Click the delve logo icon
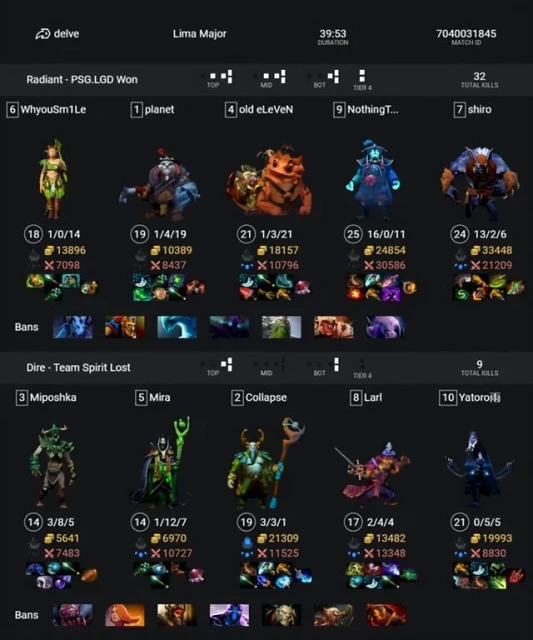Viewport: 533px width, 640px height. 42,34
